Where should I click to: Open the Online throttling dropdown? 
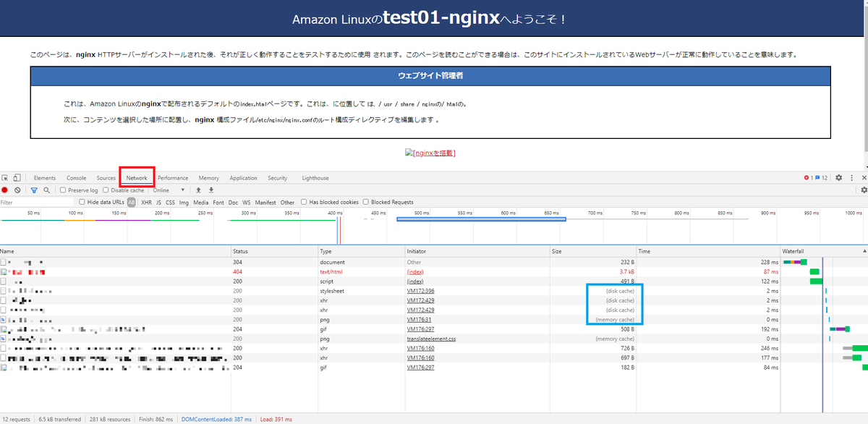[167, 190]
